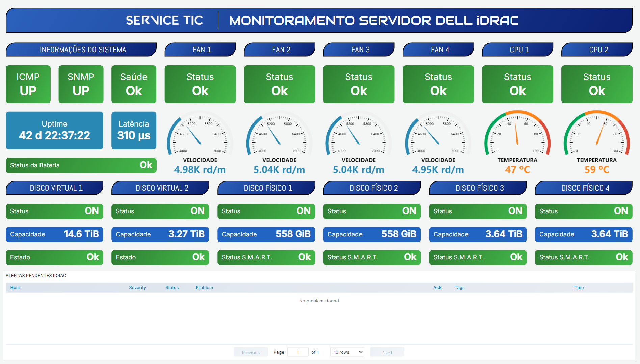Screen dimensions: 640x364
Task: Click the Status da Bateria Ok bar
Action: pyautogui.click(x=81, y=165)
